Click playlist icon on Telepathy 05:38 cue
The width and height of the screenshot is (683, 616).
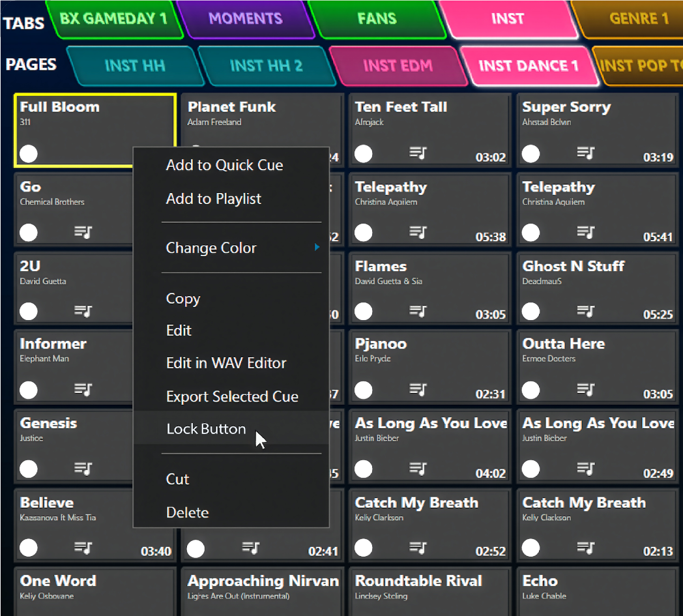(x=418, y=232)
